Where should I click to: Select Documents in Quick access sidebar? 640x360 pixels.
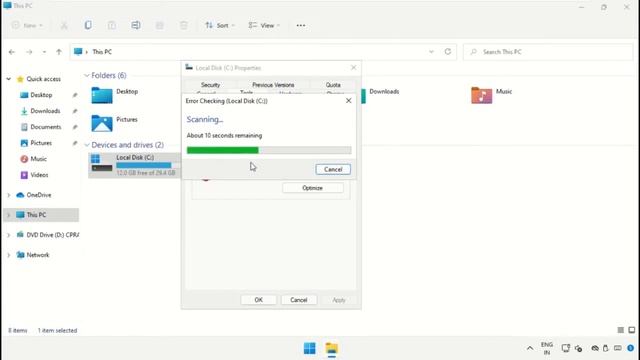(x=46, y=127)
